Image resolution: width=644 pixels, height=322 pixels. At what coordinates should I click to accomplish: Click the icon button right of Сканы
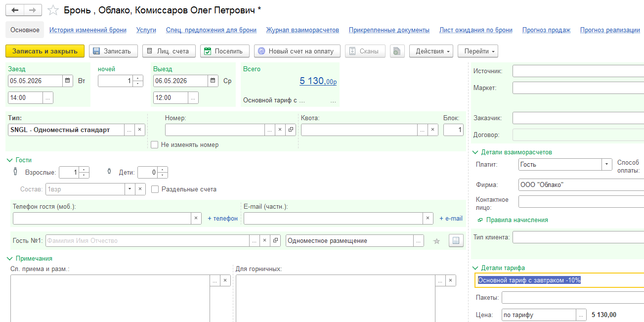pos(397,51)
